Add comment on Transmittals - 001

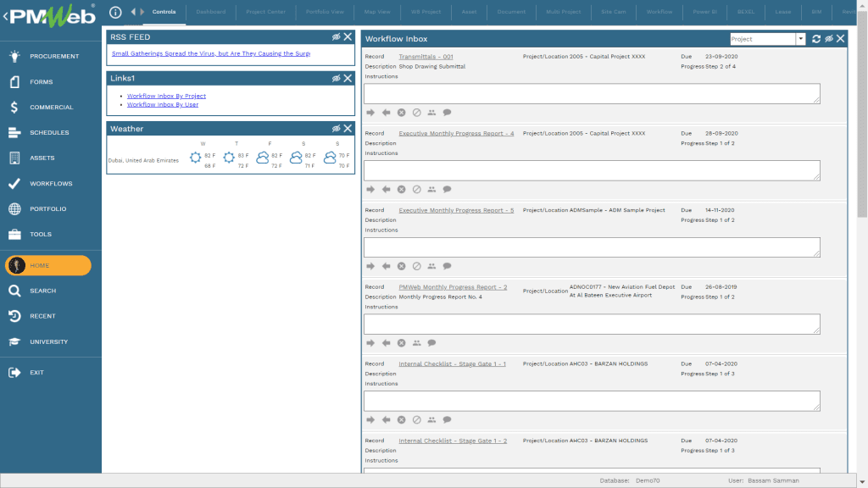447,113
